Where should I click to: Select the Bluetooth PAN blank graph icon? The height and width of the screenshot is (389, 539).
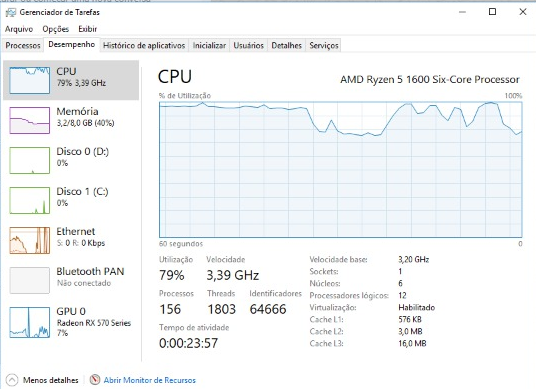(x=30, y=280)
